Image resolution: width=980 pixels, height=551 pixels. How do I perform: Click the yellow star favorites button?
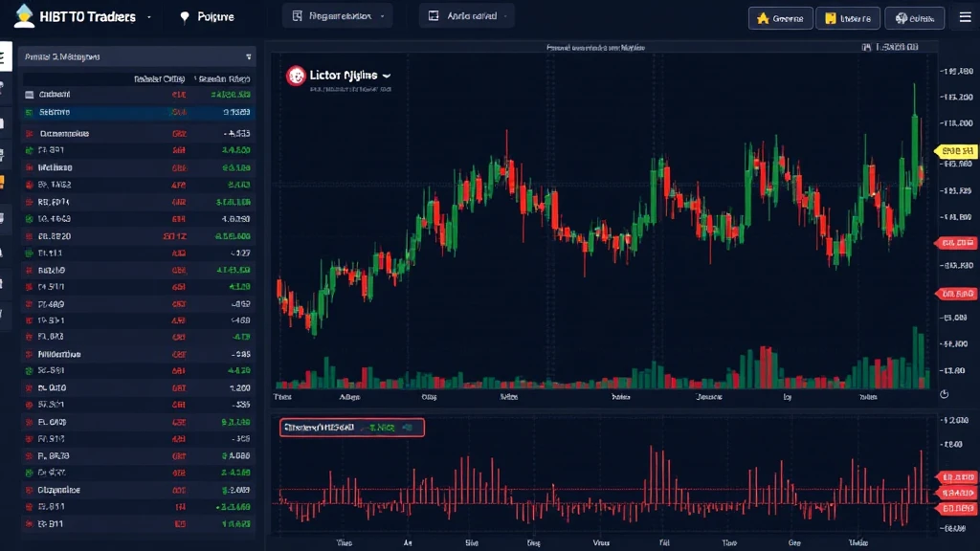click(x=780, y=17)
